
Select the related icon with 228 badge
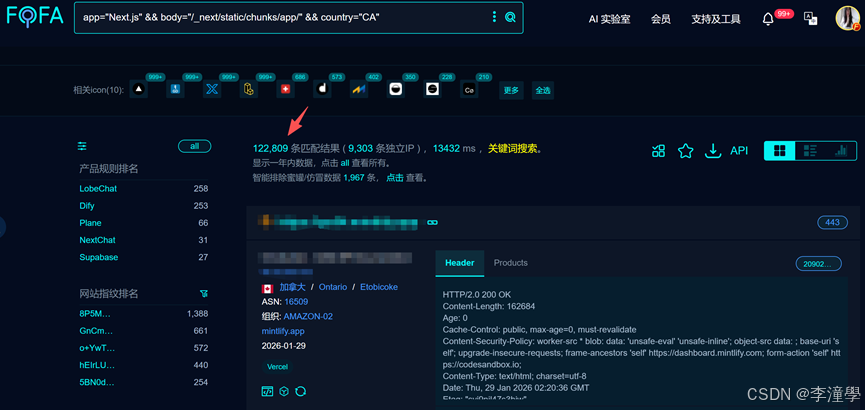(432, 89)
